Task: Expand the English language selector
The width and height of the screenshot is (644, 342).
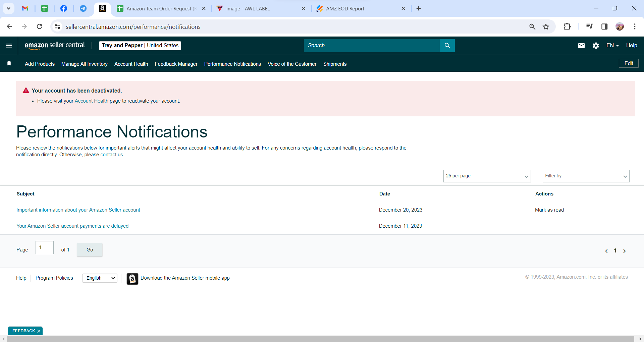Action: pos(100,278)
